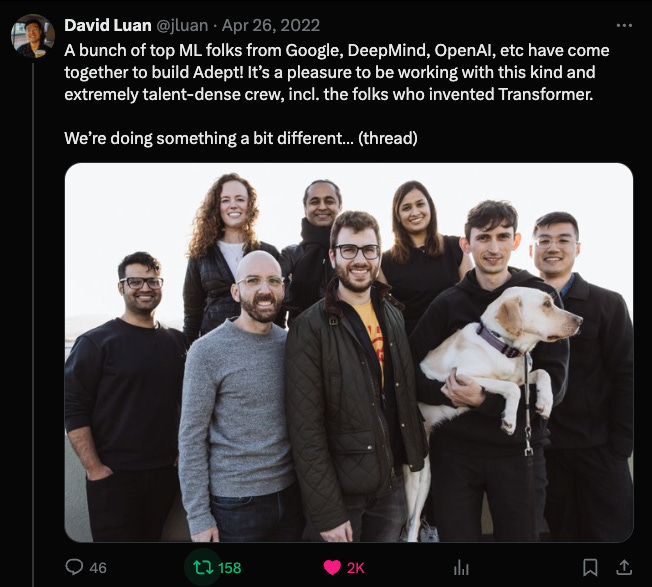Click the 158 retweets count
652x587 pixels.
click(x=230, y=568)
